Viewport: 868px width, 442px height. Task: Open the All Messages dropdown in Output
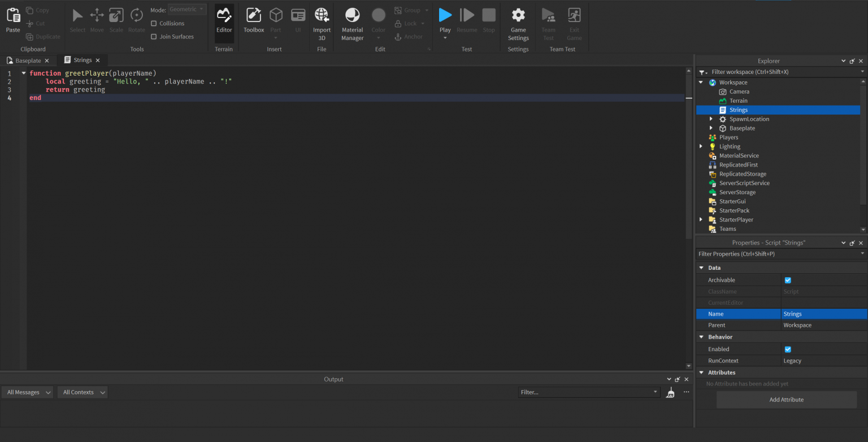(x=27, y=392)
